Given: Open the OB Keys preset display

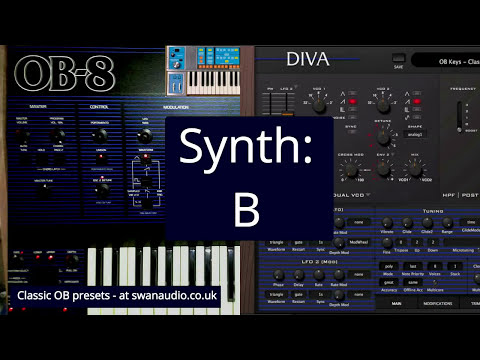Looking at the screenshot, I should [x=447, y=61].
